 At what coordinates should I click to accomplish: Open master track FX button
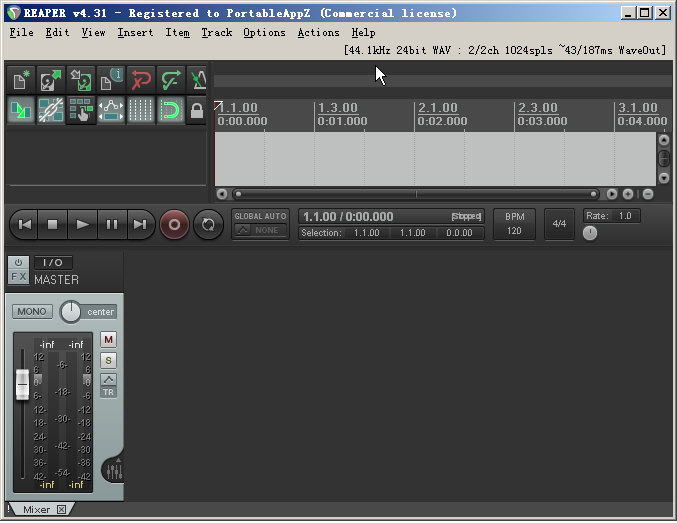pos(18,277)
